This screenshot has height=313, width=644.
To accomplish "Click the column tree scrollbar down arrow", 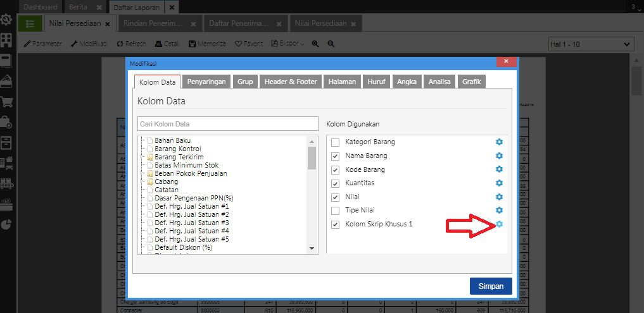I will 312,249.
